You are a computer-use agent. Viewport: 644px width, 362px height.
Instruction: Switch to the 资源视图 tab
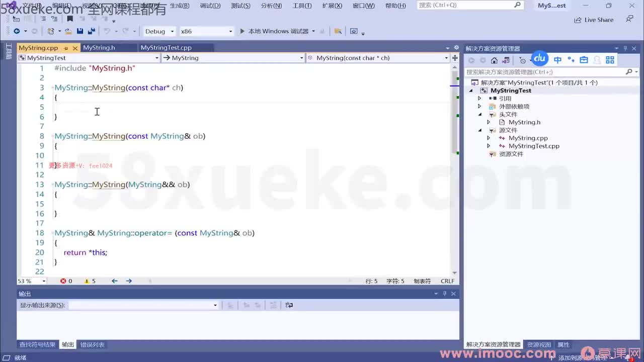click(x=539, y=345)
